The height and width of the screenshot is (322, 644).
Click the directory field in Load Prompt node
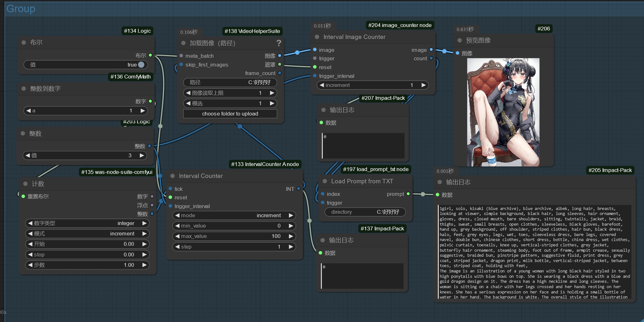point(365,212)
